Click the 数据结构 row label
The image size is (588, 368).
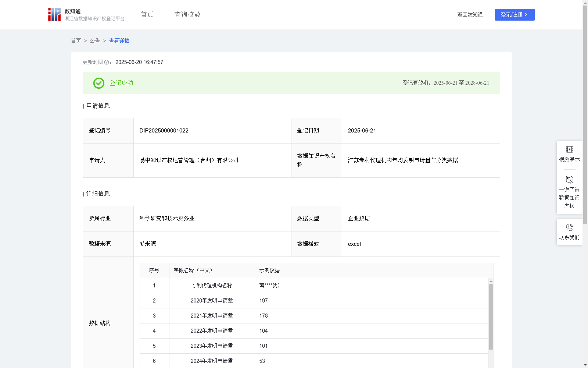click(100, 323)
